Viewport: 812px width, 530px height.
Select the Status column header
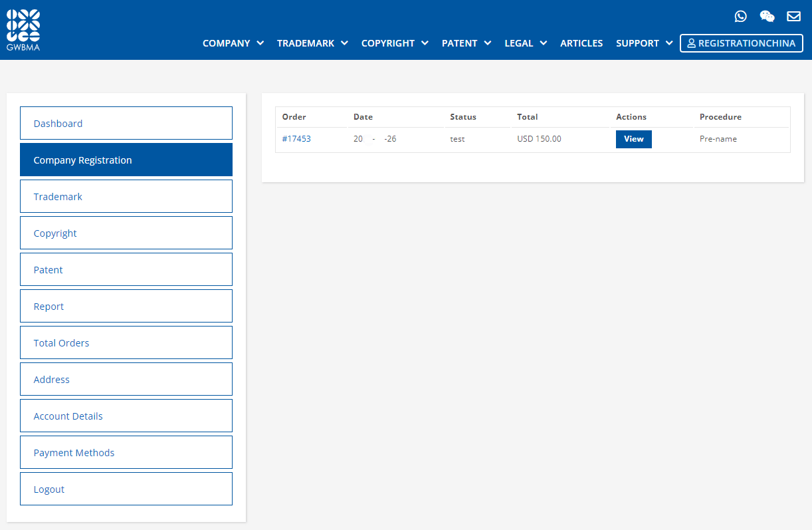pos(463,117)
